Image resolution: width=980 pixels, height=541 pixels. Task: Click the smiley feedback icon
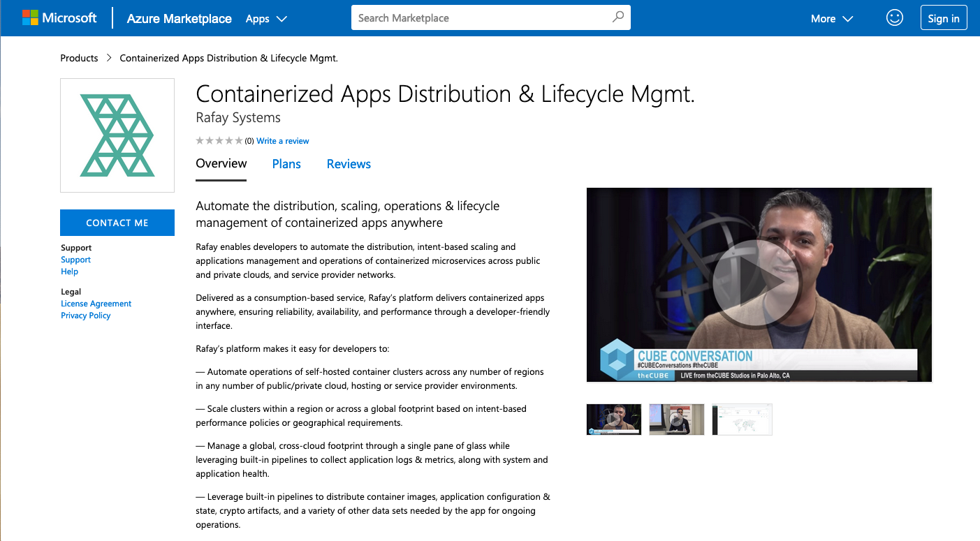coord(895,18)
